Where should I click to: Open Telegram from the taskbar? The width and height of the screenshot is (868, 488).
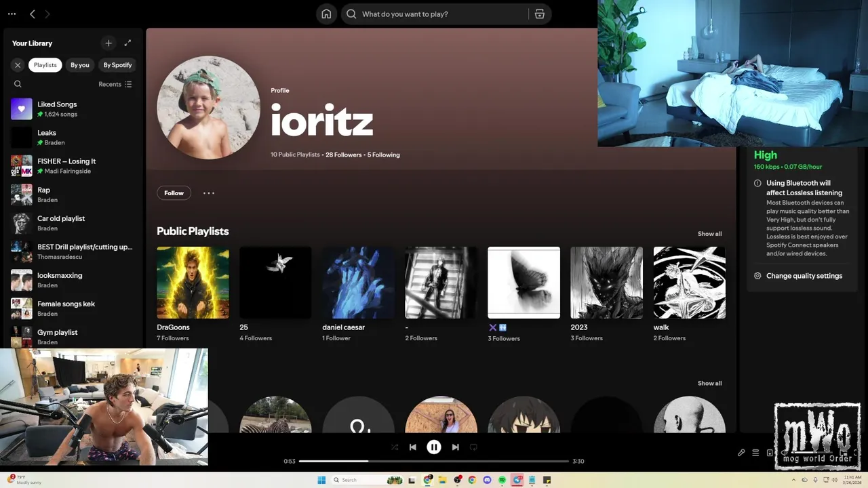pos(517,480)
